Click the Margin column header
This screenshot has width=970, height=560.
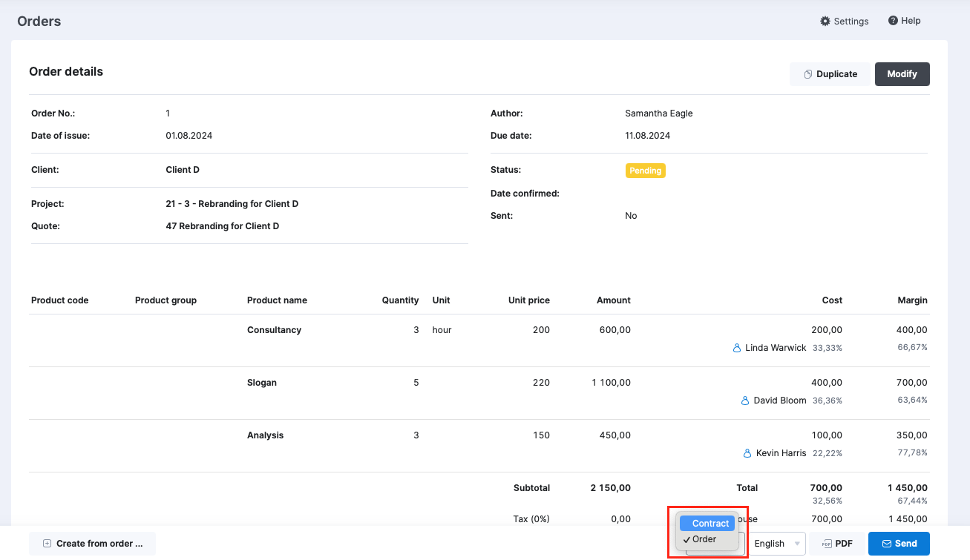click(x=912, y=300)
